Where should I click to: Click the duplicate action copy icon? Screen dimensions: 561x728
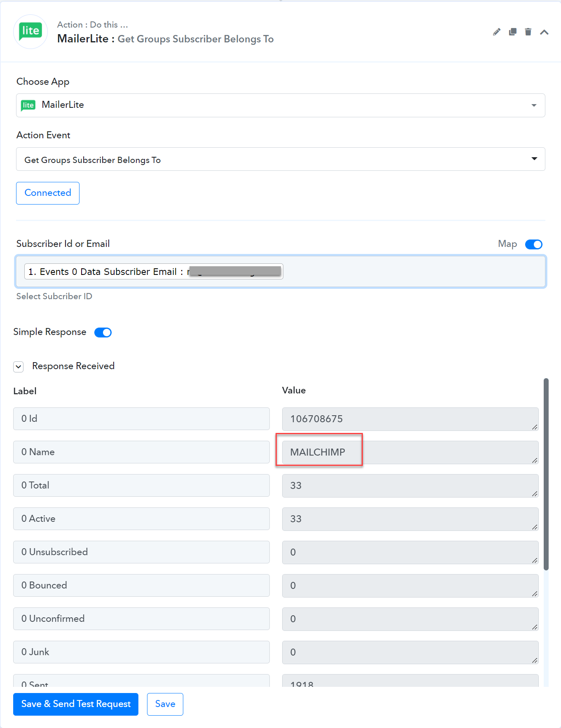[x=512, y=32]
